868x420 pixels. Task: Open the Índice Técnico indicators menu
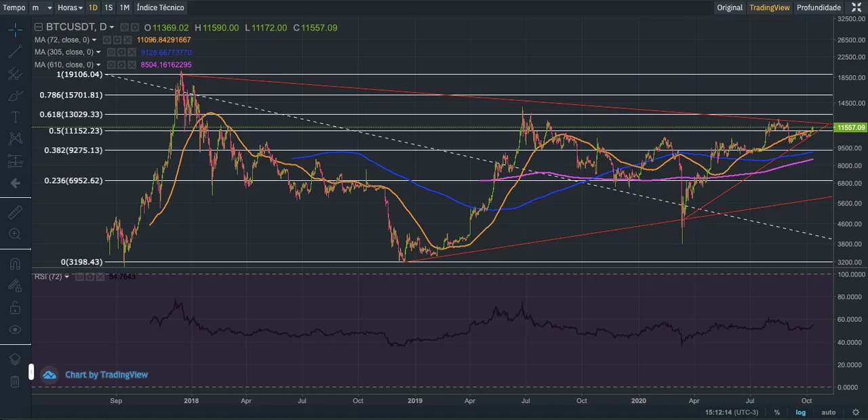pyautogui.click(x=160, y=7)
